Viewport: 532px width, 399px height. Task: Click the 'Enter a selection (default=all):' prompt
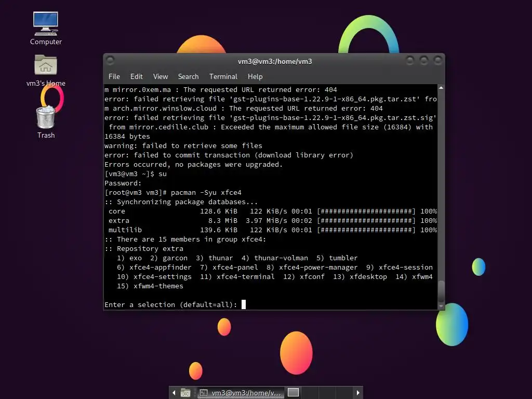pos(170,304)
